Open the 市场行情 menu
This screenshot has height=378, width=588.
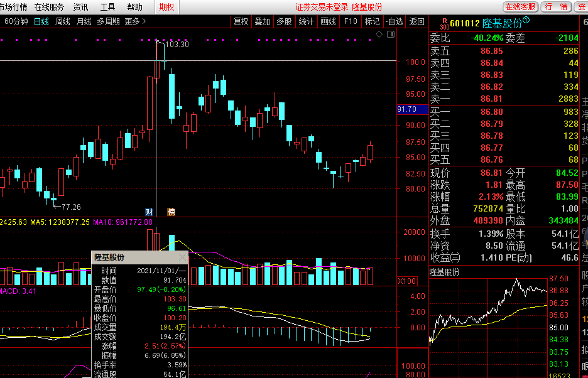[13, 7]
